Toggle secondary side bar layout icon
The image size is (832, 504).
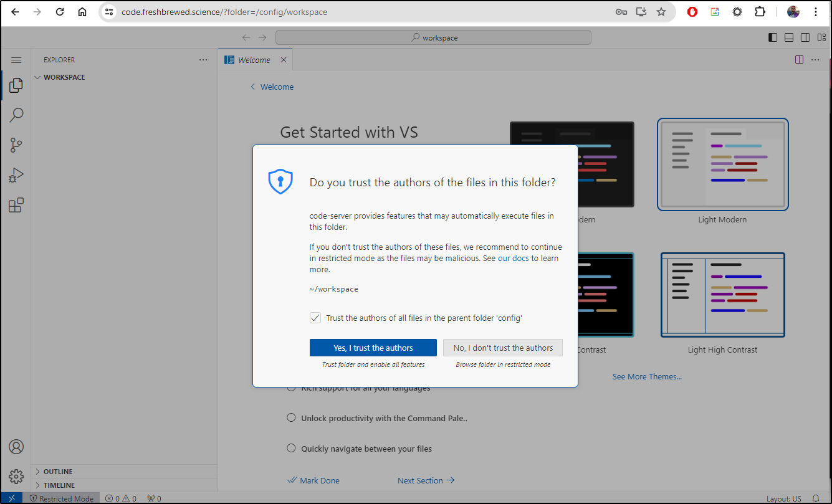point(805,37)
